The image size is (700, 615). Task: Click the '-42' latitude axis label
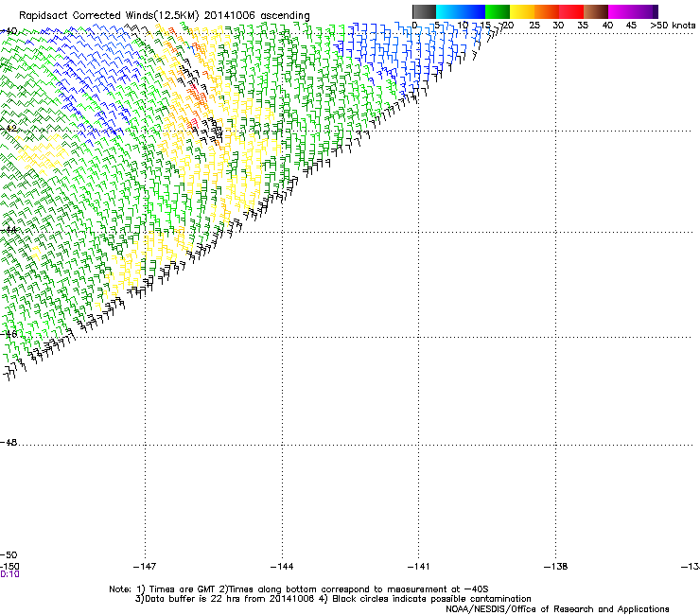[9, 128]
